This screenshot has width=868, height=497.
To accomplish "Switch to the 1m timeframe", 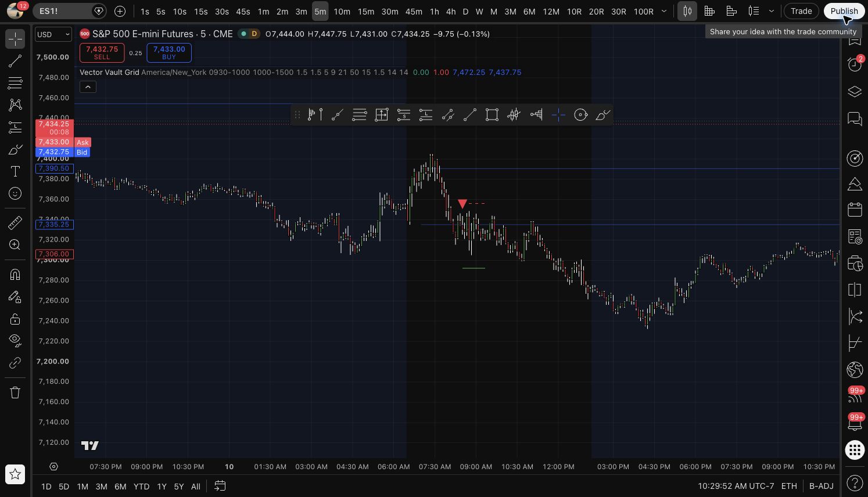I will (x=263, y=11).
